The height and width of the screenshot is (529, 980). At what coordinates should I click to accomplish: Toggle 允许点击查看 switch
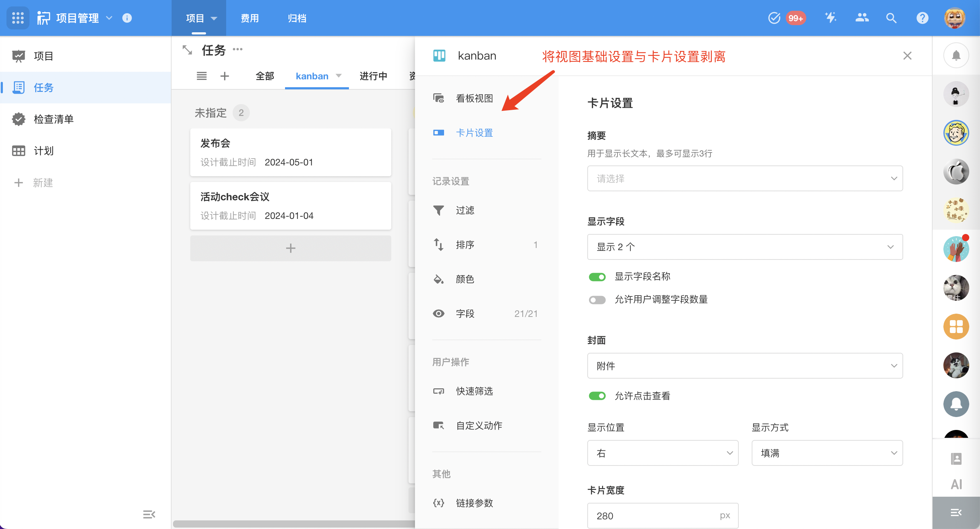[x=597, y=396]
